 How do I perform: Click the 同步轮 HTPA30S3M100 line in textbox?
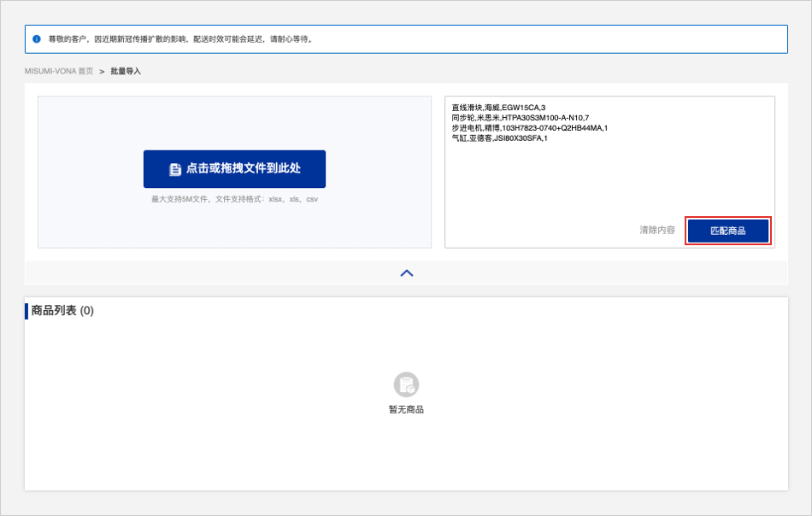click(520, 118)
